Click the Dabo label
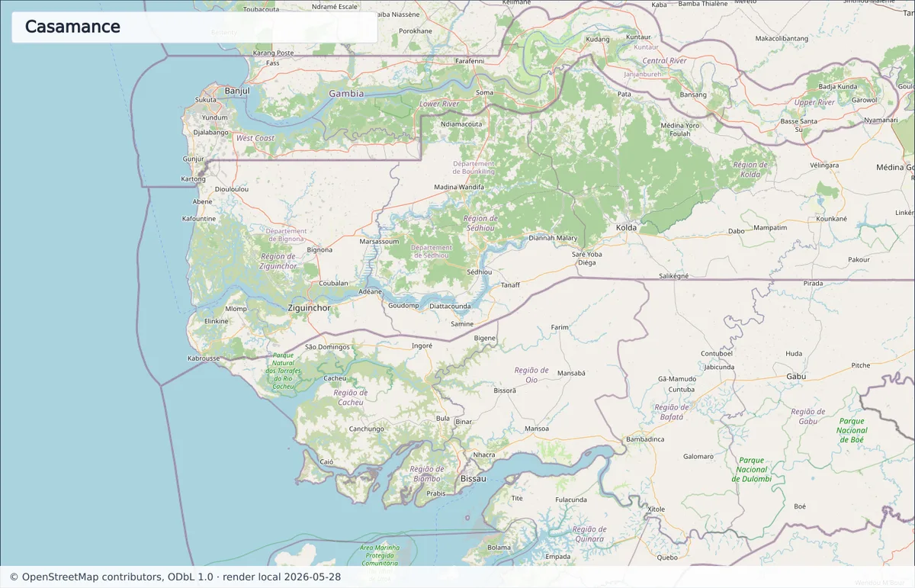 click(x=736, y=230)
